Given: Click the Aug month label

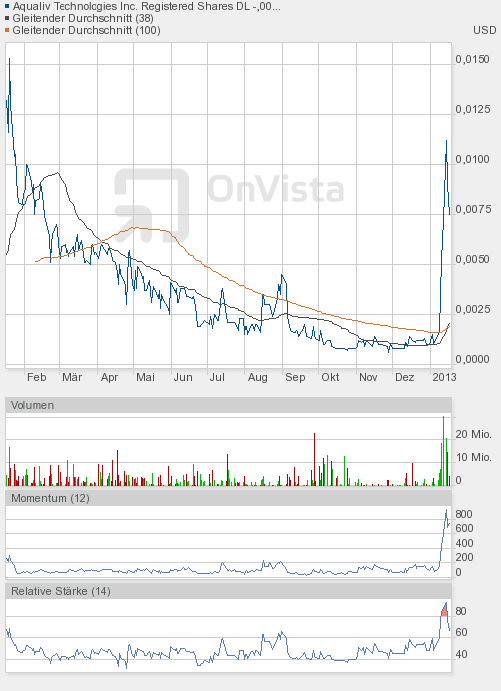Looking at the screenshot, I should point(257,378).
